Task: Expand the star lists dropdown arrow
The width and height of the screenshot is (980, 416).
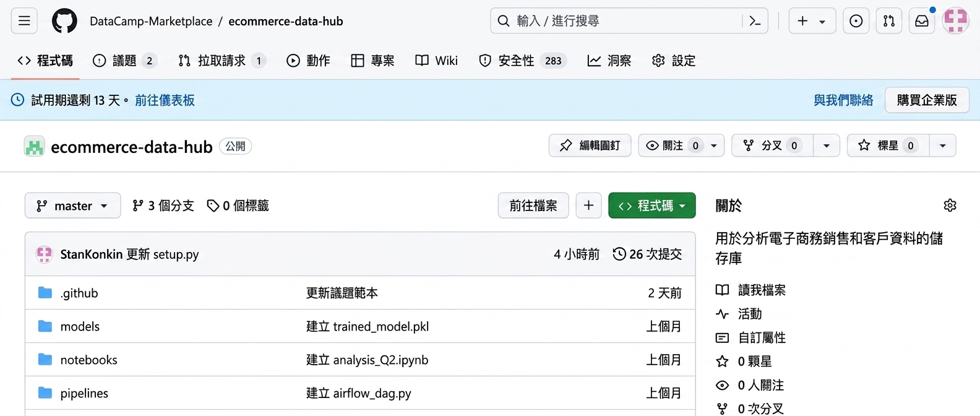Action: tap(942, 145)
